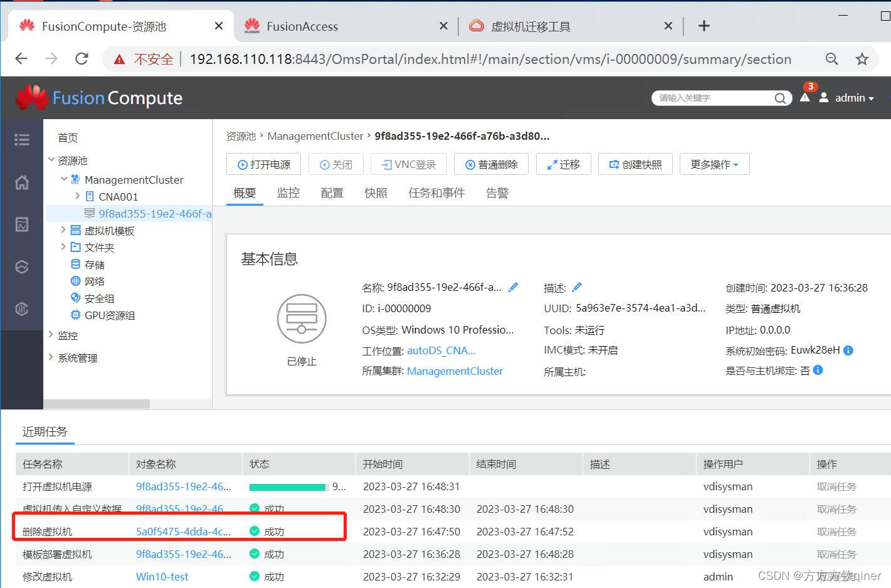Screen dimensions: 891x588
Task: Click the 打开电源 button
Action: click(263, 164)
